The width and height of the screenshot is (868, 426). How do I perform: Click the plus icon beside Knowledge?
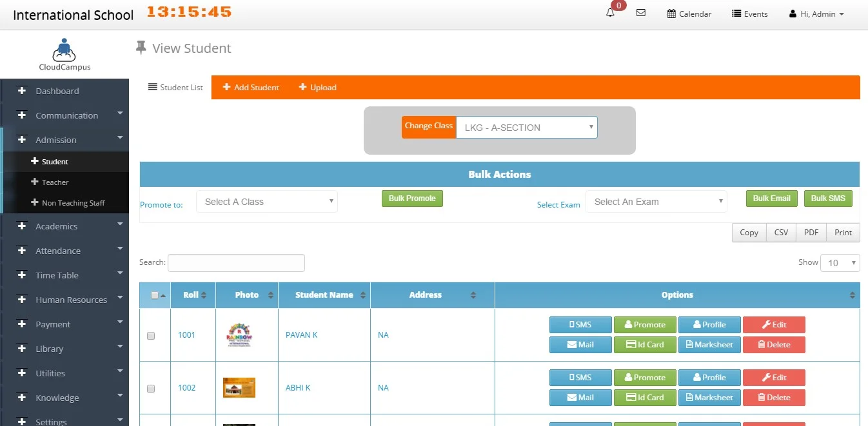click(x=22, y=398)
